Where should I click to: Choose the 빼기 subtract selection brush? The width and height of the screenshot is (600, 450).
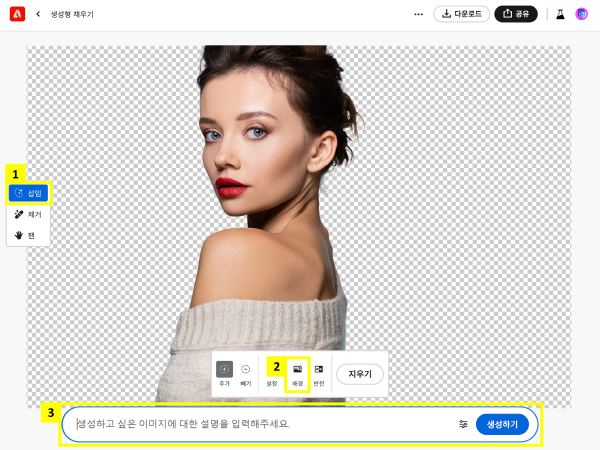(x=245, y=374)
